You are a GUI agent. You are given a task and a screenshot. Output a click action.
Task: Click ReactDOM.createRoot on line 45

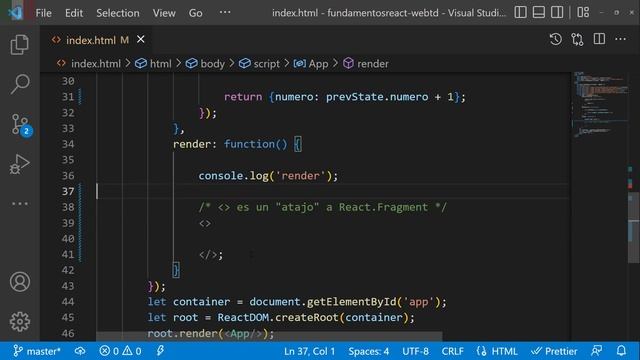pos(278,318)
